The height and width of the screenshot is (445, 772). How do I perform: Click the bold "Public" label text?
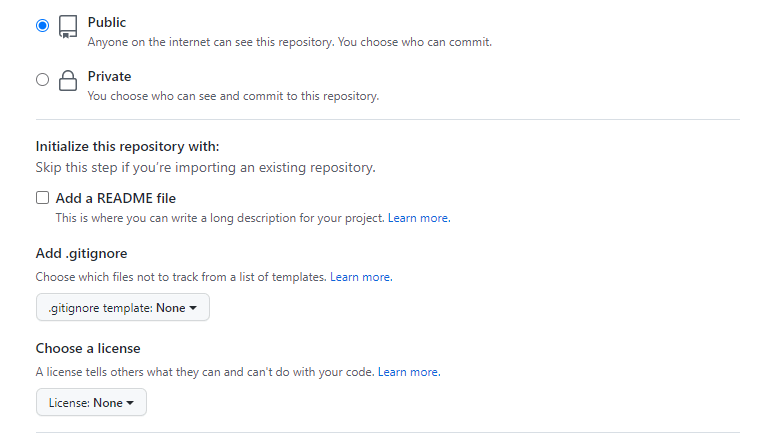coord(107,22)
